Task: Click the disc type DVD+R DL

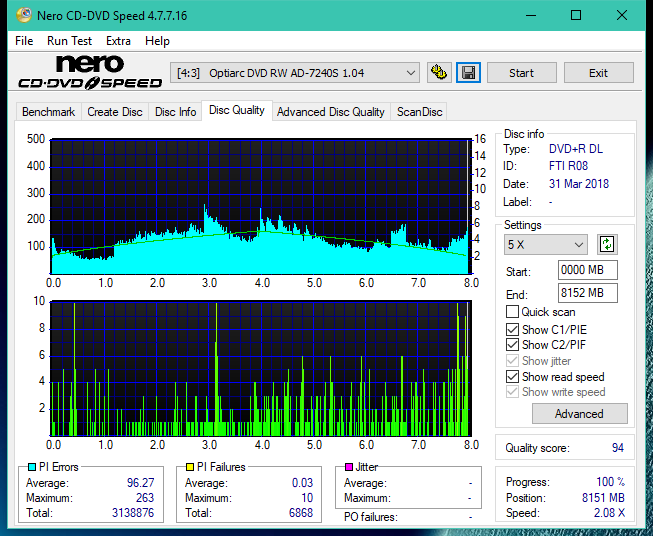Action: pyautogui.click(x=576, y=149)
